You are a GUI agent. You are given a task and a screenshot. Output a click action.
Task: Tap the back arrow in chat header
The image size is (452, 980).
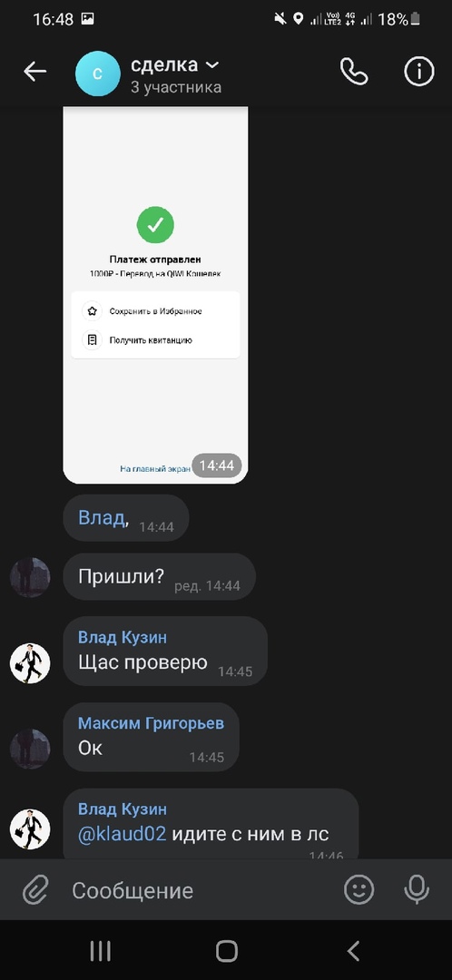tap(35, 73)
